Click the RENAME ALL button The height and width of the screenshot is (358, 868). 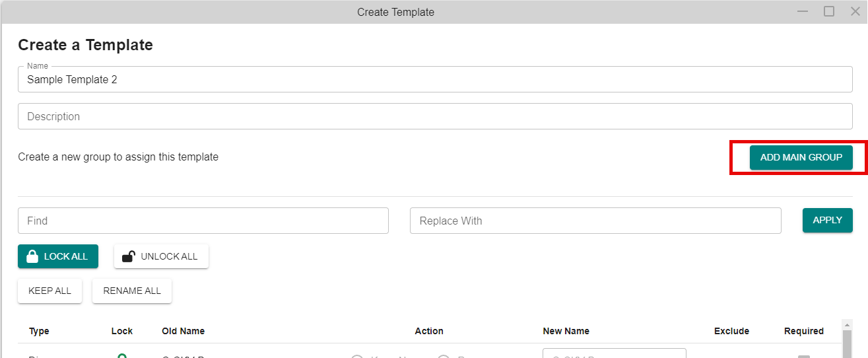tap(132, 291)
